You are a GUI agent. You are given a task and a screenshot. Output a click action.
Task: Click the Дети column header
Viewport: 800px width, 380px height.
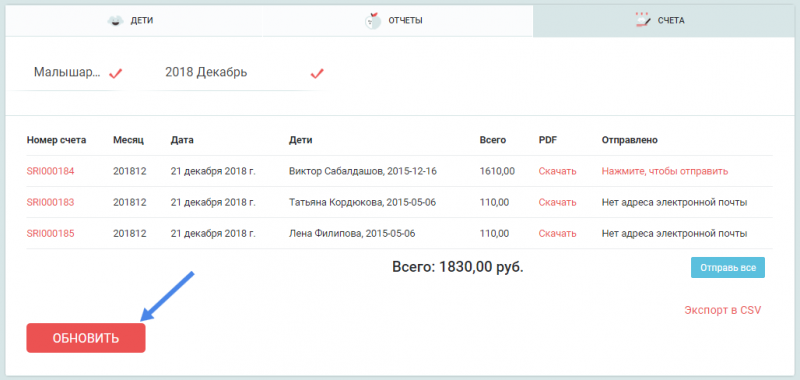[301, 140]
